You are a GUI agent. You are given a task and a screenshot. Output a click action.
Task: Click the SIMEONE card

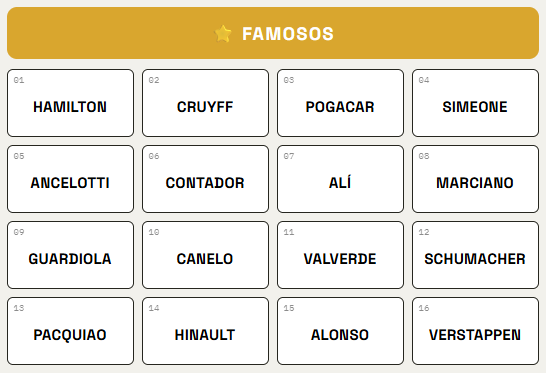pyautogui.click(x=476, y=103)
